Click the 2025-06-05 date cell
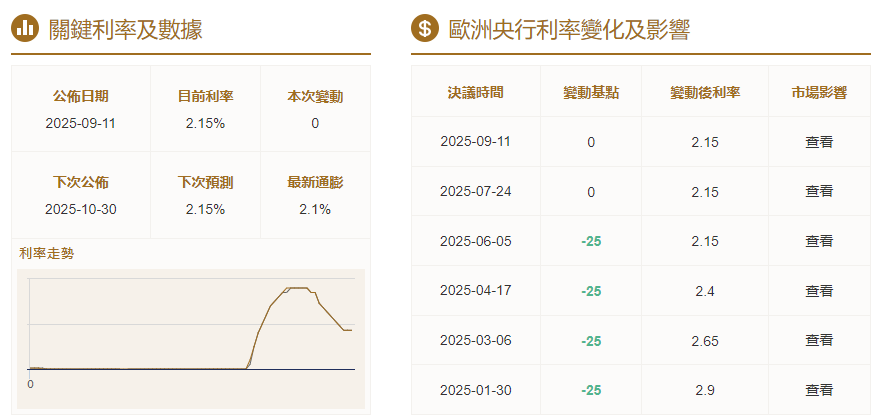The image size is (882, 419). point(475,241)
